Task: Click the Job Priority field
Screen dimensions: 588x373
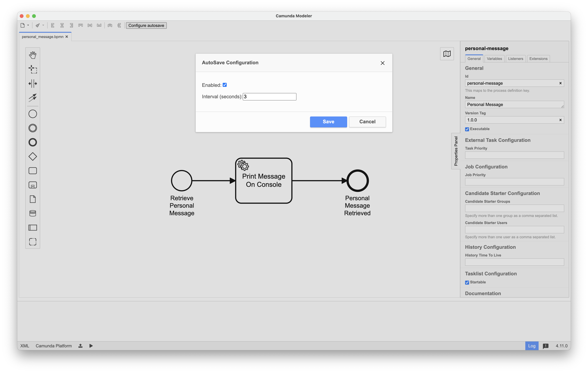Action: 514,182
